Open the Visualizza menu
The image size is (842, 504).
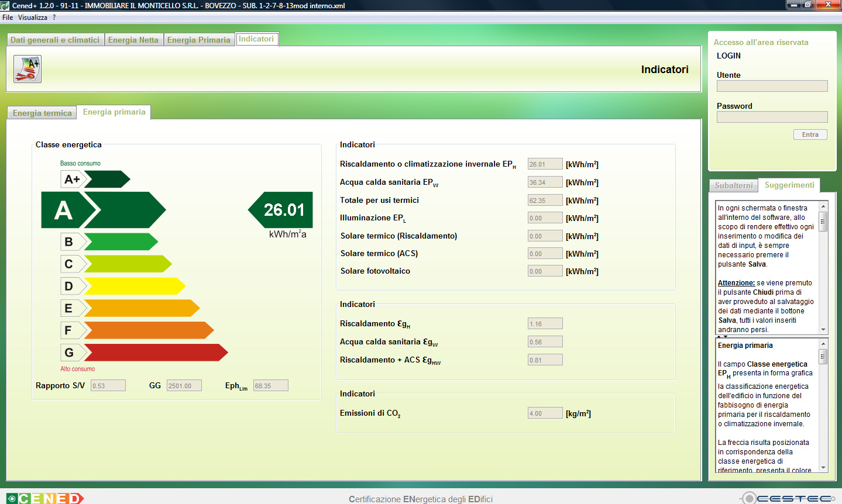tap(33, 18)
